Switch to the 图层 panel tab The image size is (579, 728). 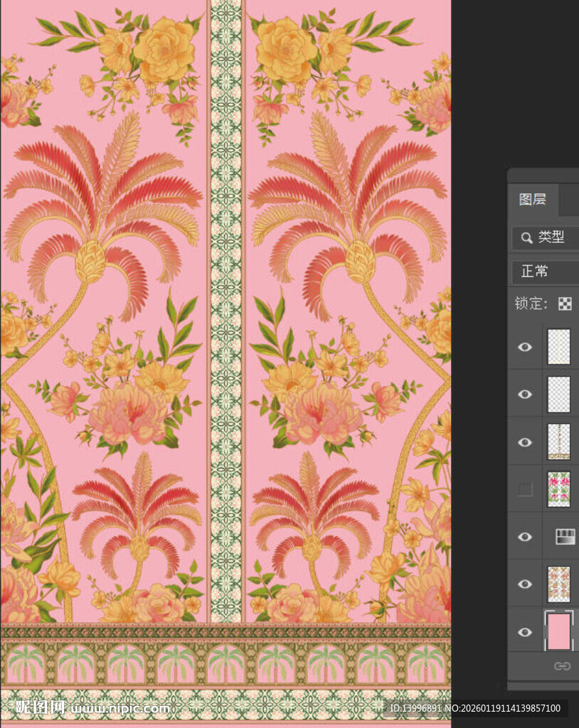point(533,200)
